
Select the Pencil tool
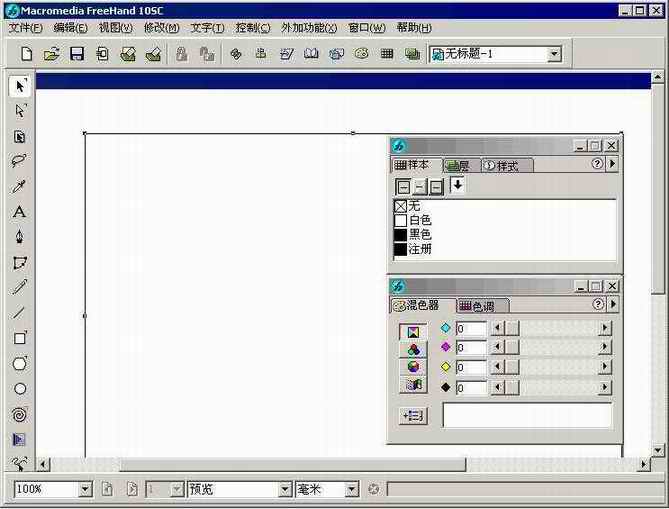click(x=20, y=287)
